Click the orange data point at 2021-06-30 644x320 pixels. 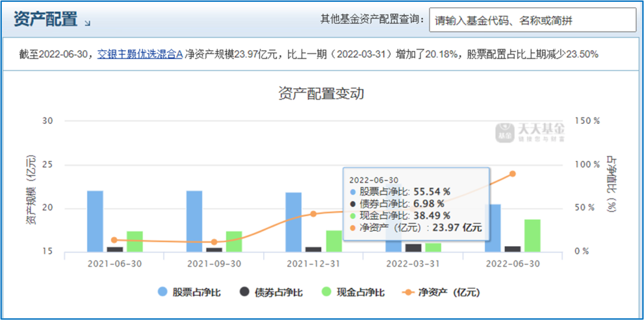114,240
